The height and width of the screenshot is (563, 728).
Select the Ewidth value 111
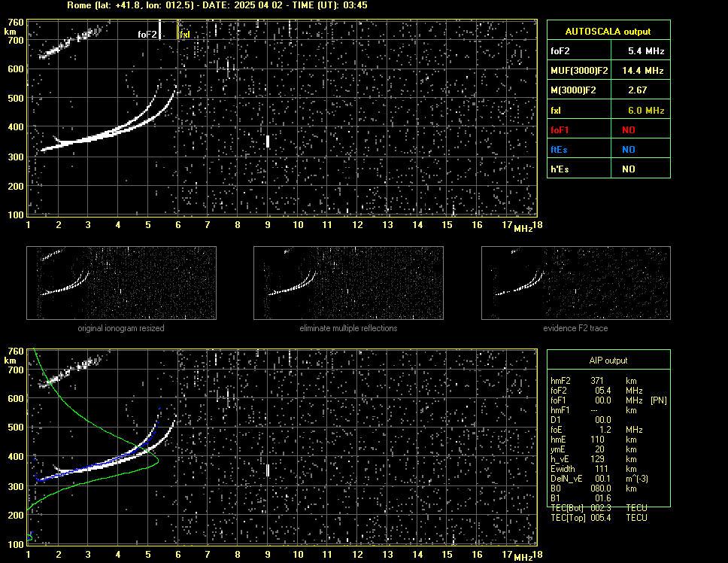601,469
